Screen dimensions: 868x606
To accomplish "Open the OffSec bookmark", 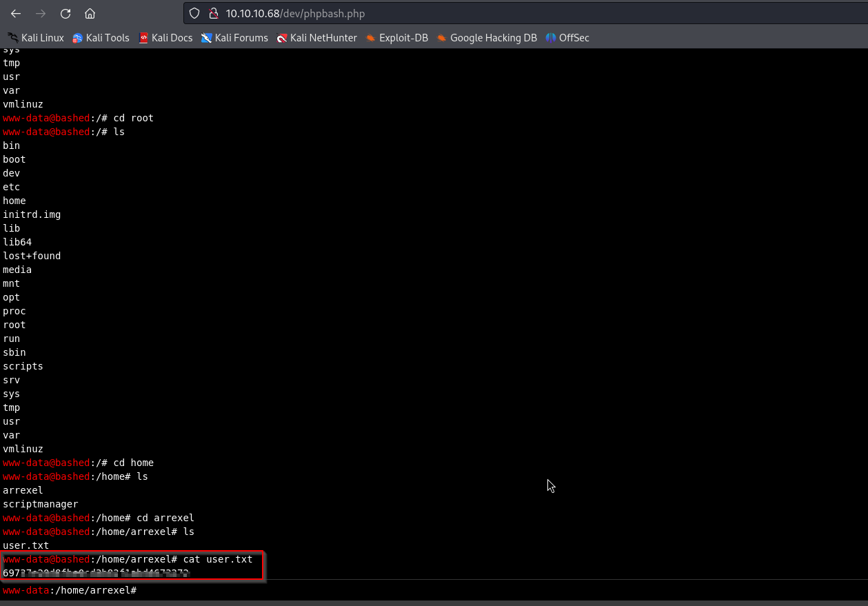I will (x=567, y=38).
